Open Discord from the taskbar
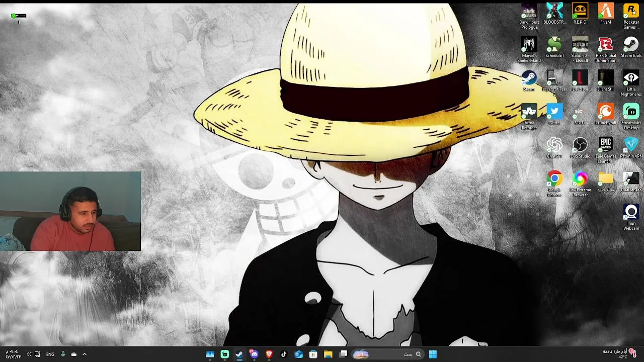The height and width of the screenshot is (362, 644). point(254,354)
